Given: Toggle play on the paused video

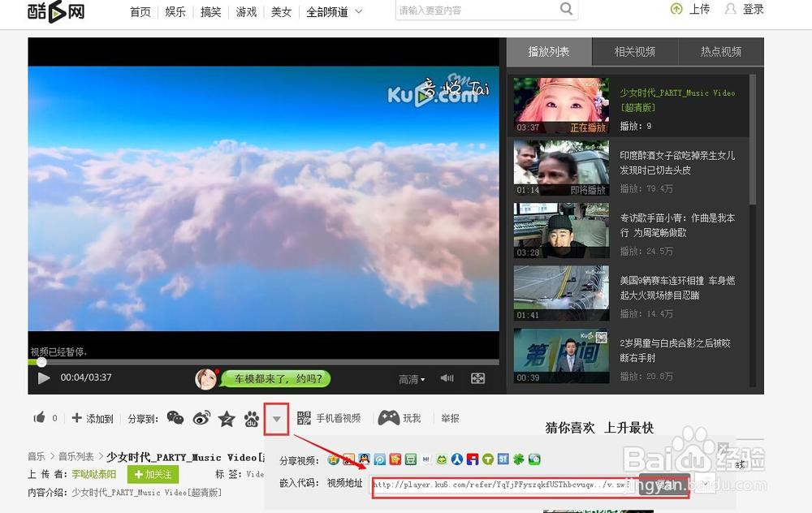Looking at the screenshot, I should click(44, 377).
